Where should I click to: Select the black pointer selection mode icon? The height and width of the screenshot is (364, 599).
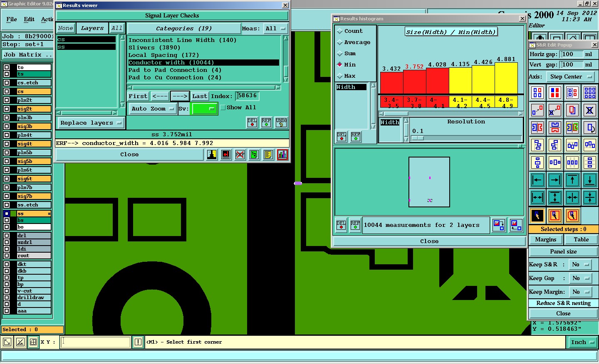point(537,215)
